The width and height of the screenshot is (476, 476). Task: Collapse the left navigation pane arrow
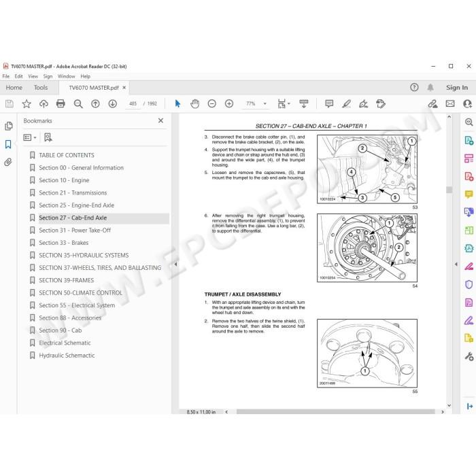pos(175,265)
